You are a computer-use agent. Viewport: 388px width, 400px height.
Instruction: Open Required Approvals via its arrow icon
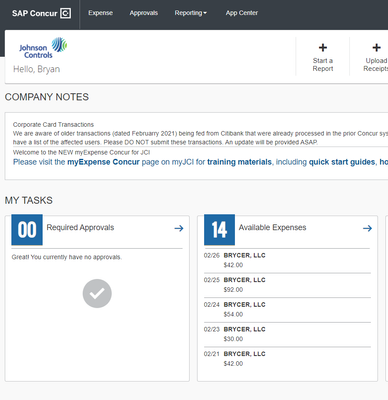click(179, 228)
